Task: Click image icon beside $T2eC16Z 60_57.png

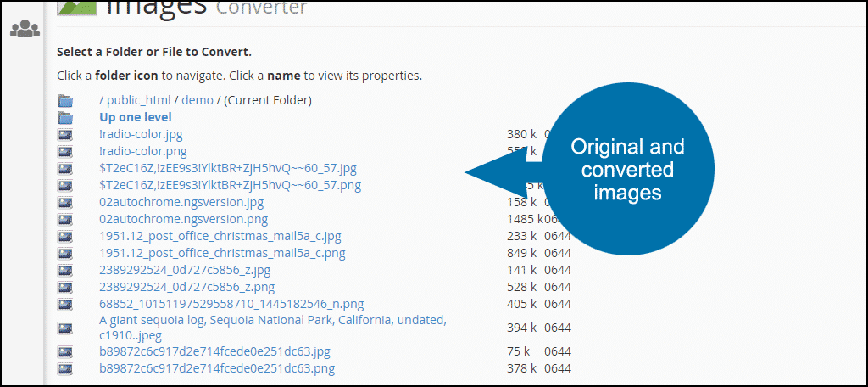Action: [65, 185]
